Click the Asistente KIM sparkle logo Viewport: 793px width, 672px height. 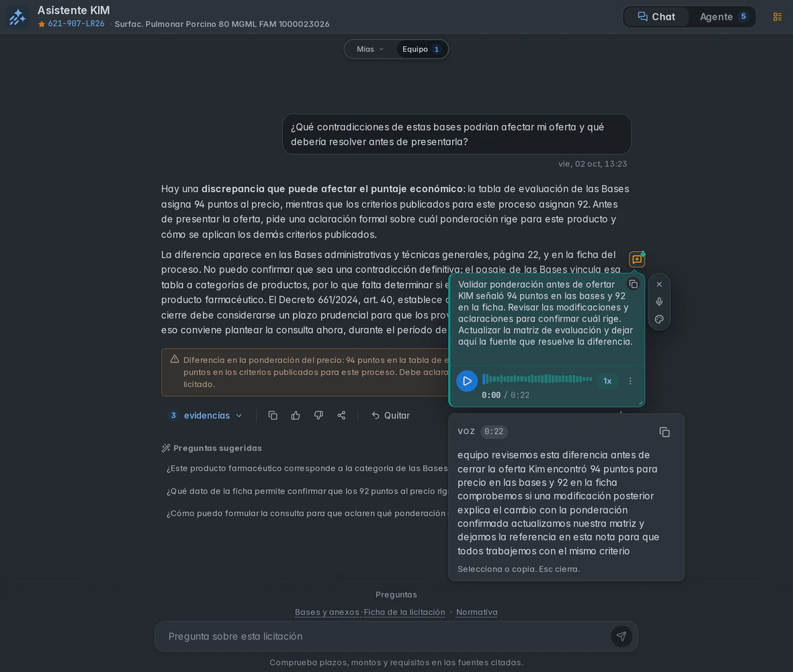pos(17,17)
